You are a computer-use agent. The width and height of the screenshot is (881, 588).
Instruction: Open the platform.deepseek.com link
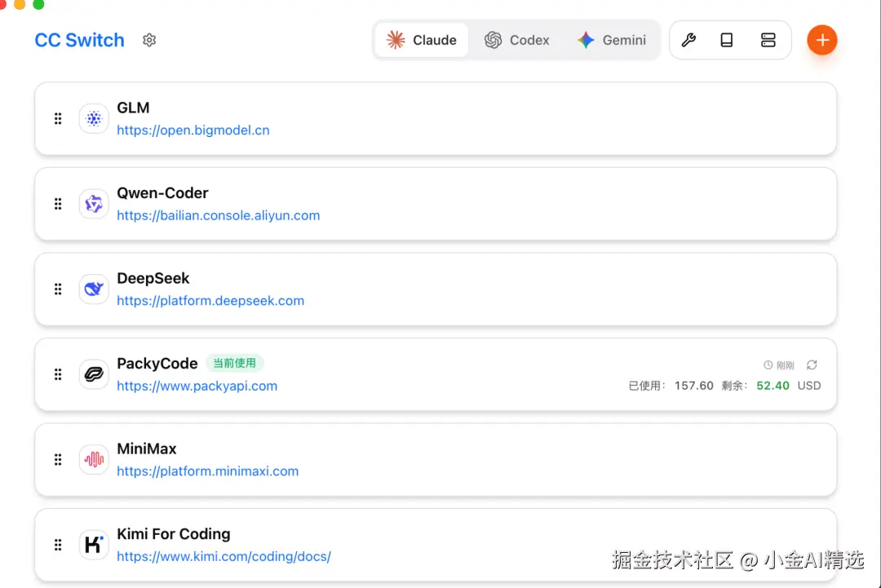tap(210, 301)
